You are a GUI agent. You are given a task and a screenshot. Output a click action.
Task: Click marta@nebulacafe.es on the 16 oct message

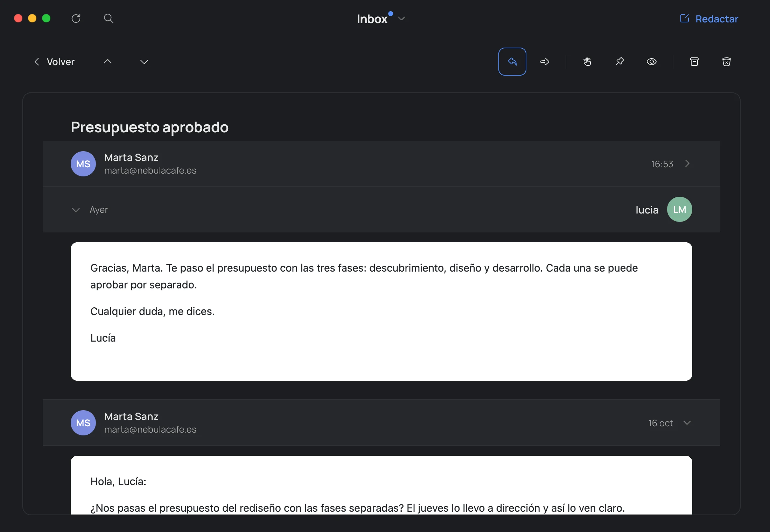150,429
